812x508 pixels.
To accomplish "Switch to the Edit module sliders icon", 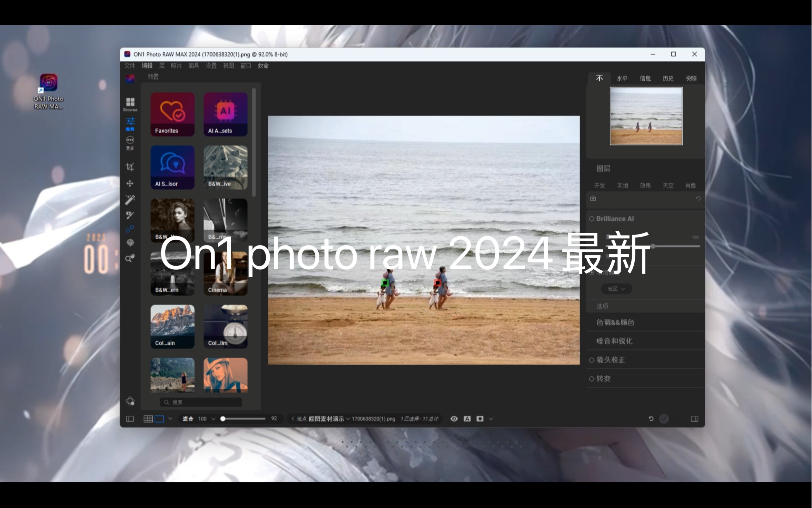I will [x=130, y=124].
